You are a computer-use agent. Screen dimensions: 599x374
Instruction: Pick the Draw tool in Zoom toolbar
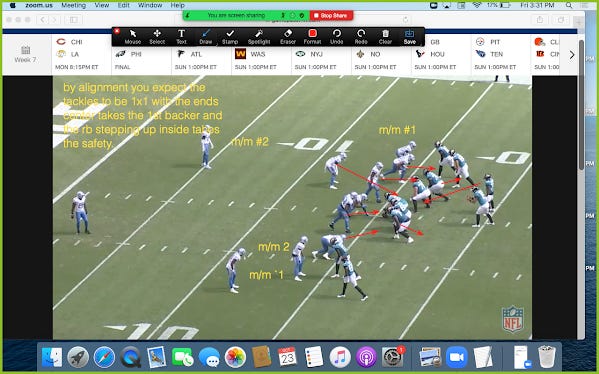coord(206,37)
